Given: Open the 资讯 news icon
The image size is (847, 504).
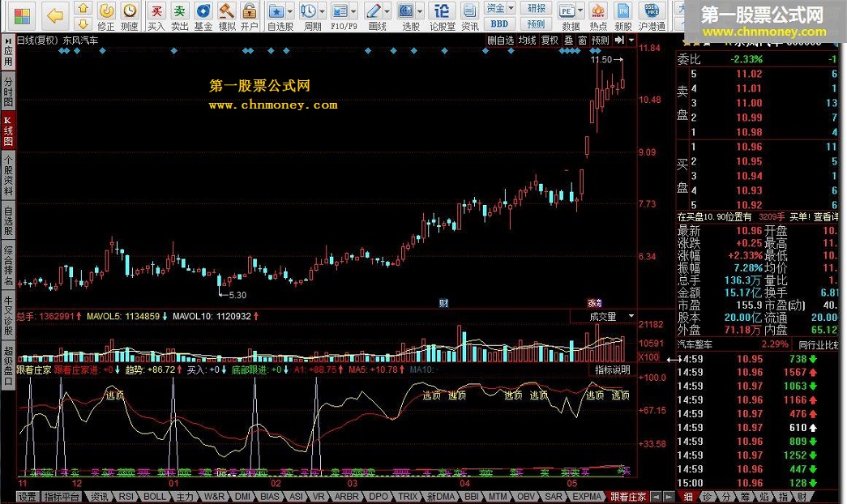Looking at the screenshot, I should pyautogui.click(x=469, y=16).
